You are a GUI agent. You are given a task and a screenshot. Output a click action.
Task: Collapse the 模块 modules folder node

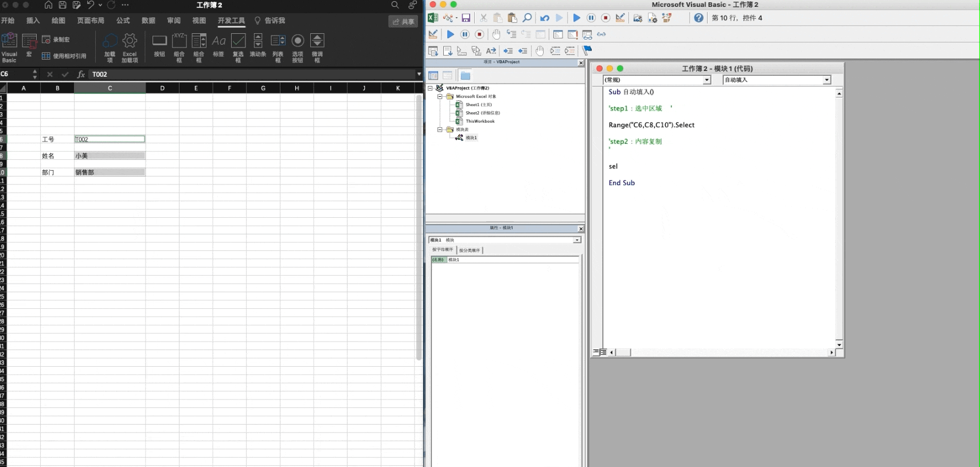tap(440, 129)
